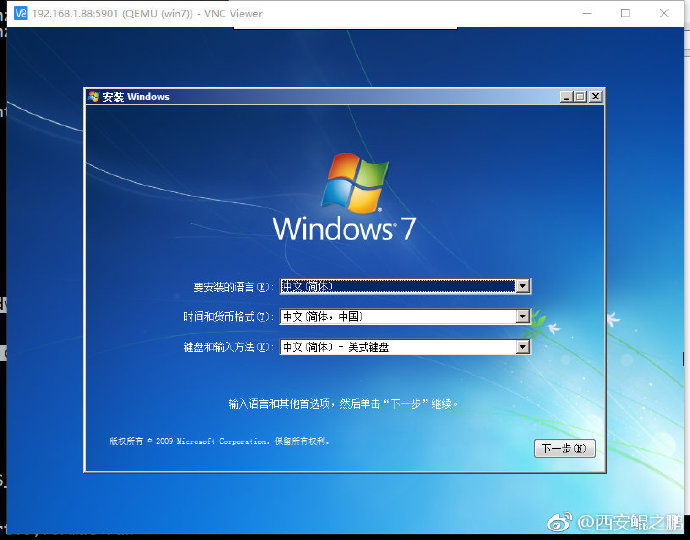The image size is (690, 540).
Task: Click the copyright 2009 Microsoft Corporation text
Action: pos(219,441)
